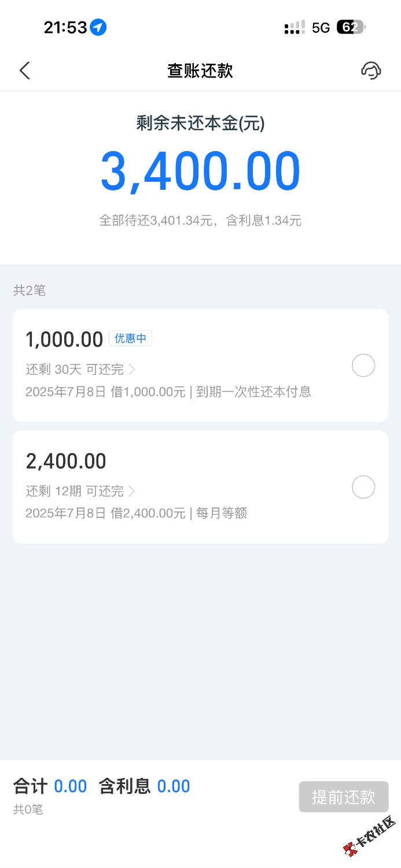Image resolution: width=401 pixels, height=868 pixels.
Task: Tap the battery indicator icon
Action: click(351, 27)
